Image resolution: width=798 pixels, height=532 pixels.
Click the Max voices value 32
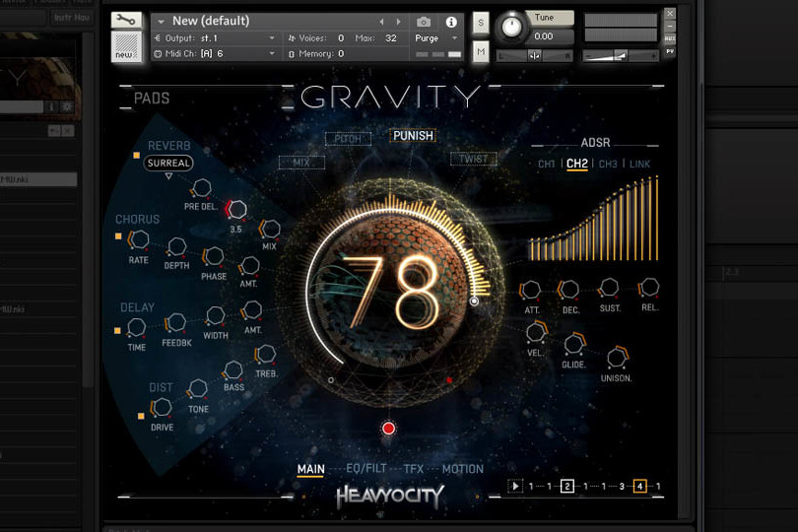click(391, 38)
